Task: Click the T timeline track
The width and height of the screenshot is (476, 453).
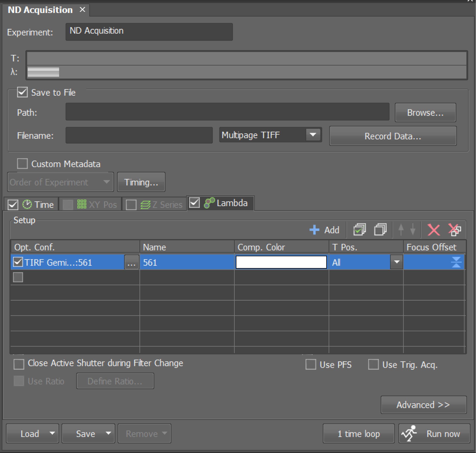Action: pyautogui.click(x=247, y=58)
